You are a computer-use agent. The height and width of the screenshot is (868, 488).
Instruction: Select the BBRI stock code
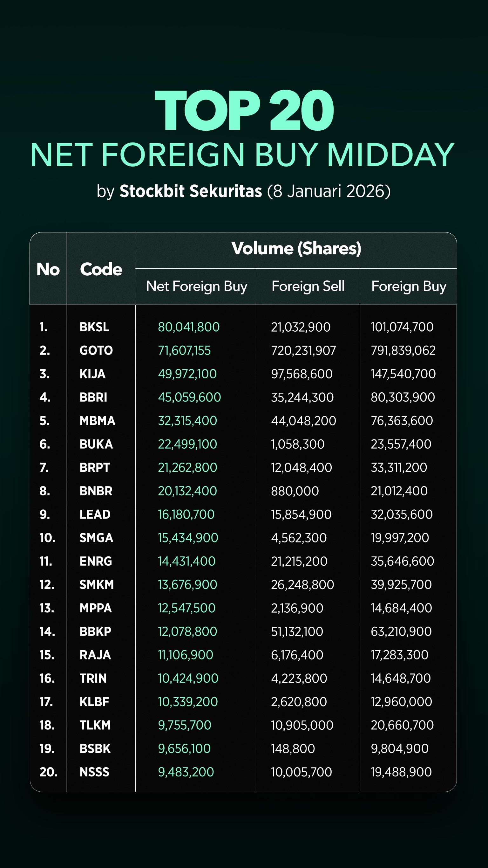(x=93, y=397)
